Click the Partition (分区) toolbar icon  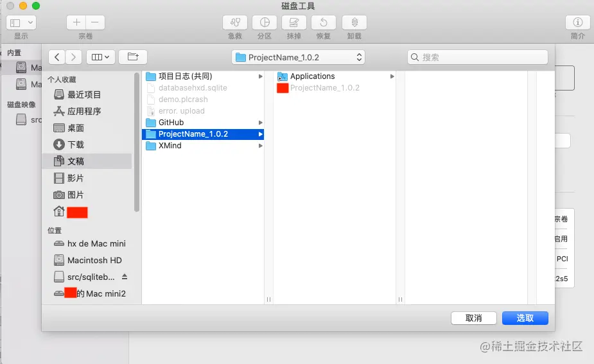click(265, 22)
